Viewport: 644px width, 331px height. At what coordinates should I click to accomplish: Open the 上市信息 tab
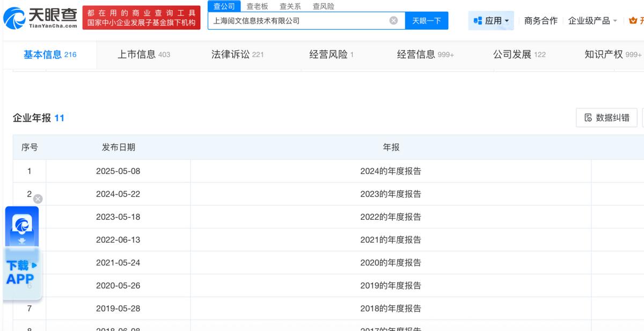click(x=144, y=54)
